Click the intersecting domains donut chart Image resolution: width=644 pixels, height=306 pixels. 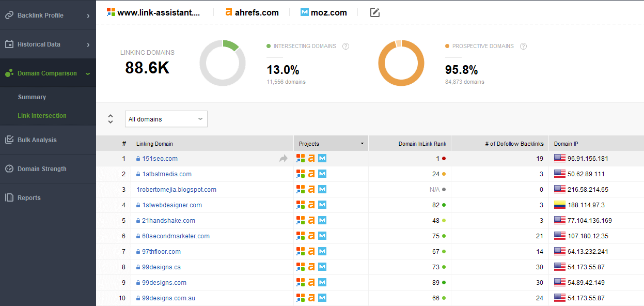point(223,63)
